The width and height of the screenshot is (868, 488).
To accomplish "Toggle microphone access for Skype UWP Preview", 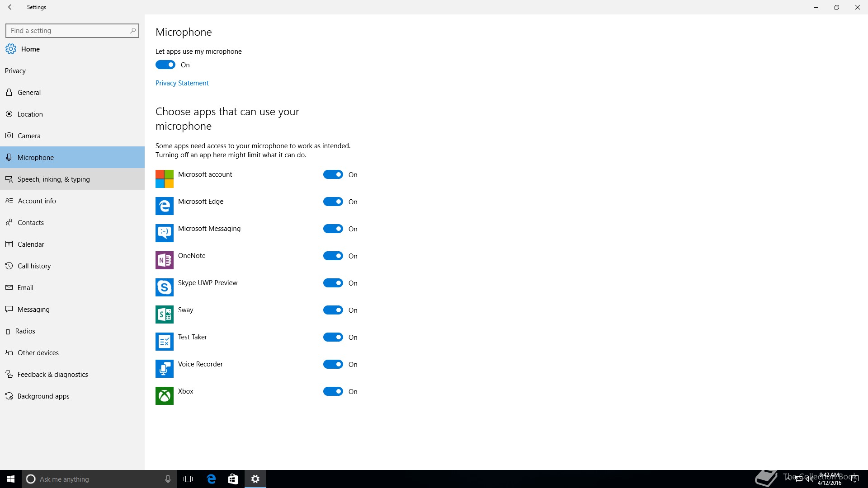I will [333, 283].
